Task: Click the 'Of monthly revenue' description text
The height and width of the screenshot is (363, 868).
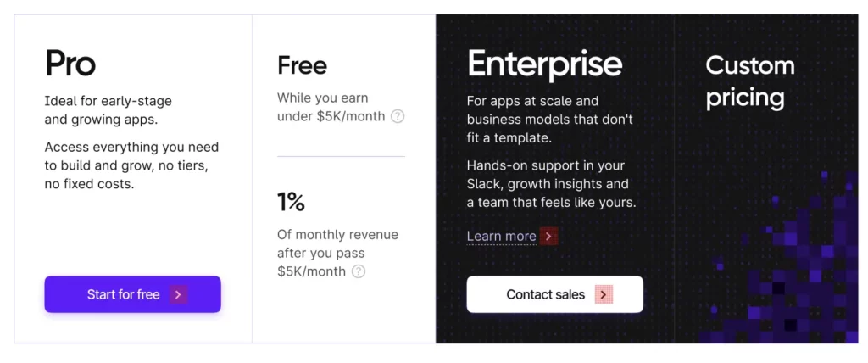Action: (x=337, y=253)
